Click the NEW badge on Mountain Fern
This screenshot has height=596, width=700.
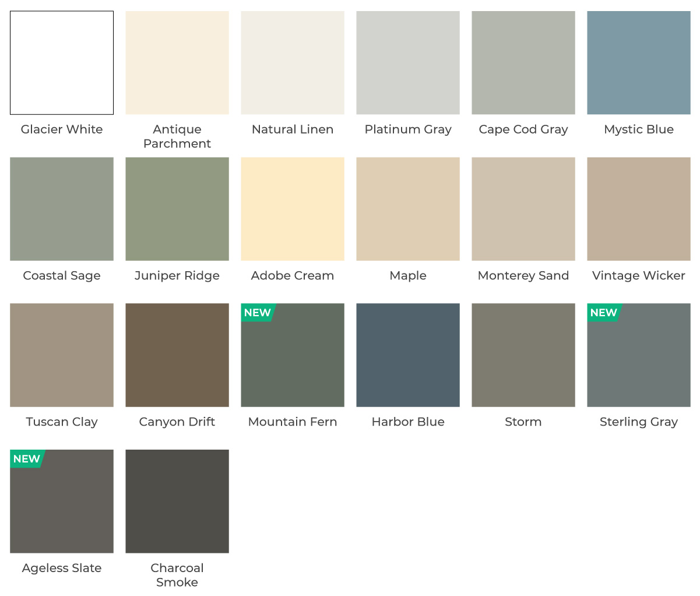pos(256,313)
